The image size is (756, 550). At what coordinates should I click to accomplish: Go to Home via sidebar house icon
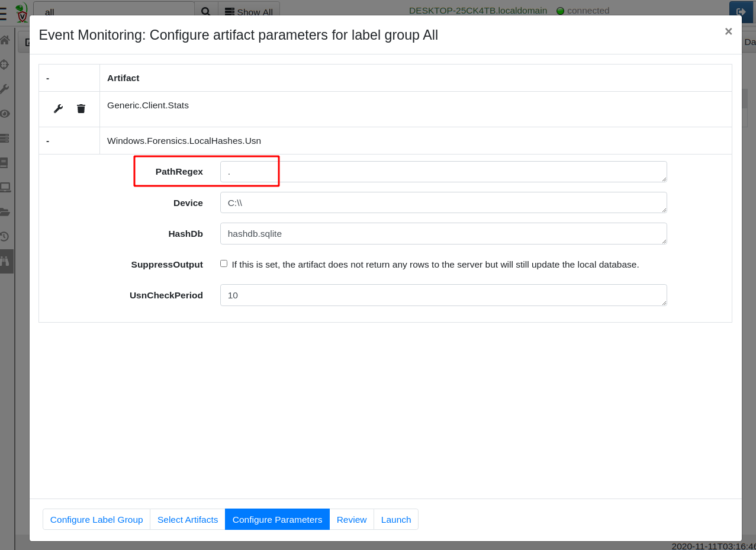click(5, 40)
